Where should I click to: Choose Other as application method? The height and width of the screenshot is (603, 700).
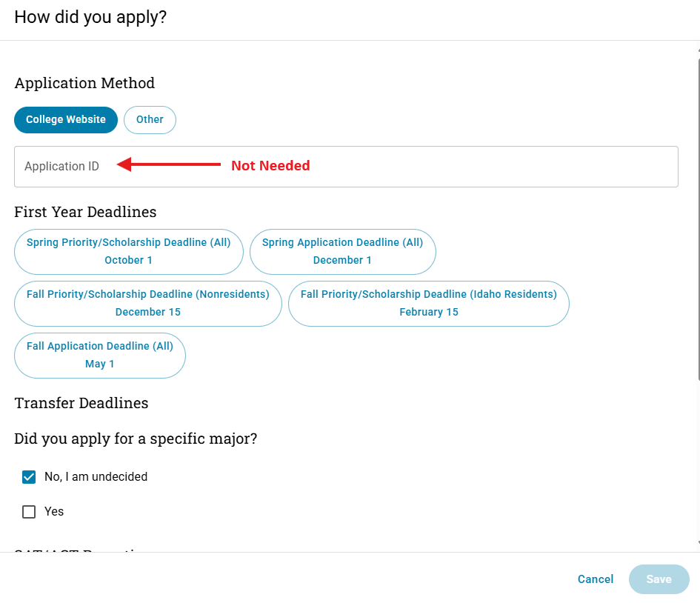pos(150,120)
